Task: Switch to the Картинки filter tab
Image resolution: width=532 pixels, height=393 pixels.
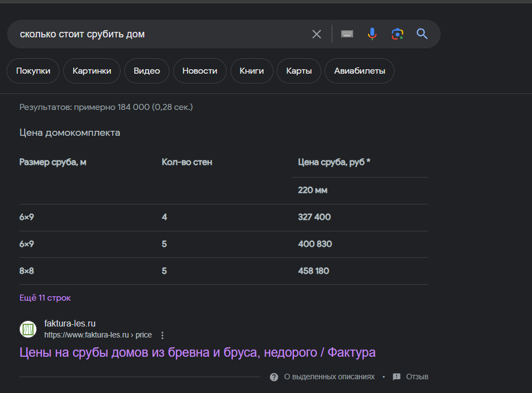Action: [x=92, y=71]
